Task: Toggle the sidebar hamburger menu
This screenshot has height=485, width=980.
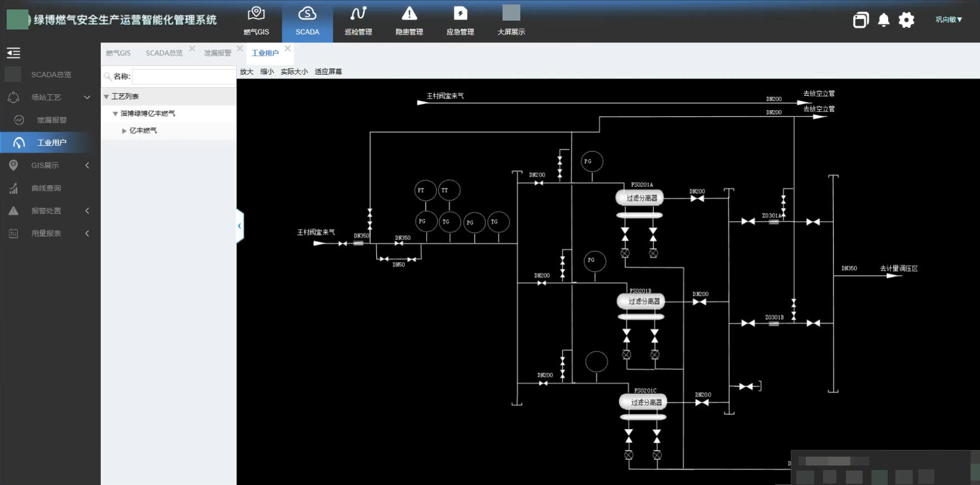Action: tap(13, 53)
